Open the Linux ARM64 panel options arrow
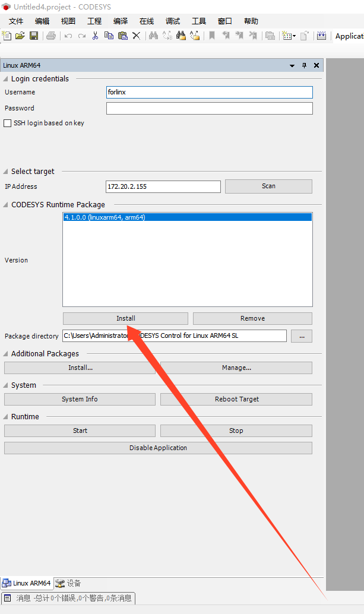The width and height of the screenshot is (364, 614). [292, 65]
